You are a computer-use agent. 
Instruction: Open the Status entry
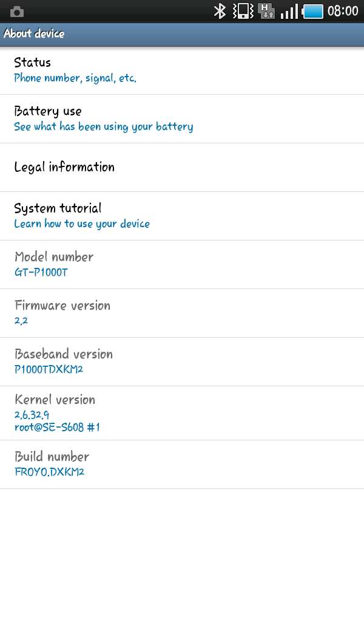[x=182, y=70]
